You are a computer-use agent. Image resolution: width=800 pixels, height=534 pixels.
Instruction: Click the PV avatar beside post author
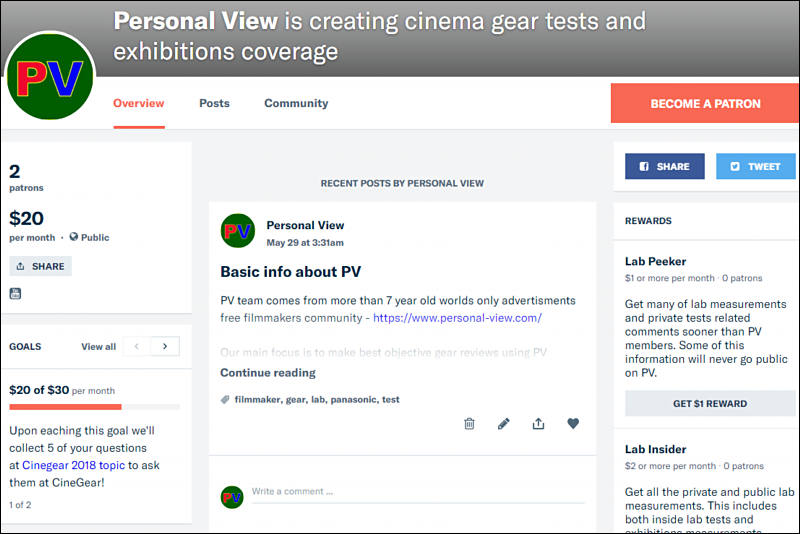click(238, 231)
